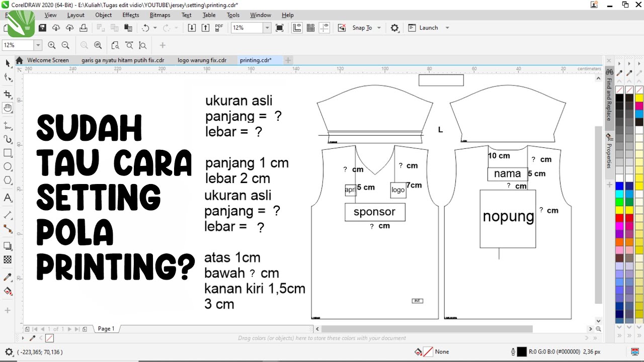Open the Tools menu
644x362 pixels.
pyautogui.click(x=233, y=15)
